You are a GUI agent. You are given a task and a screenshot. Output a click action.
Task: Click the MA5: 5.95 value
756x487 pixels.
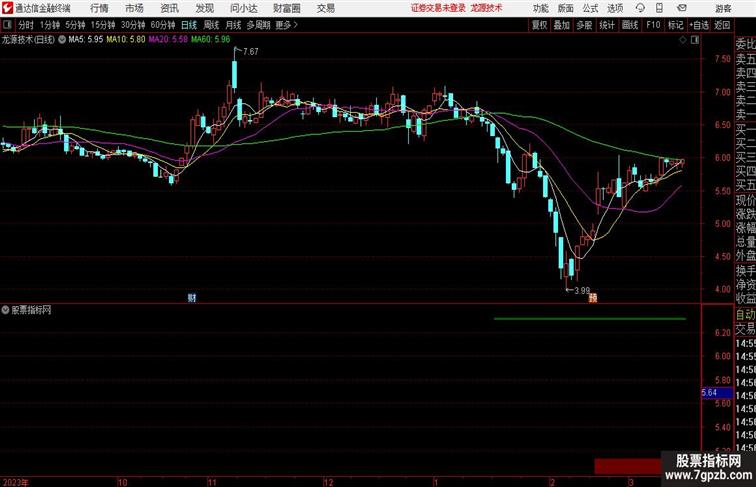click(85, 40)
